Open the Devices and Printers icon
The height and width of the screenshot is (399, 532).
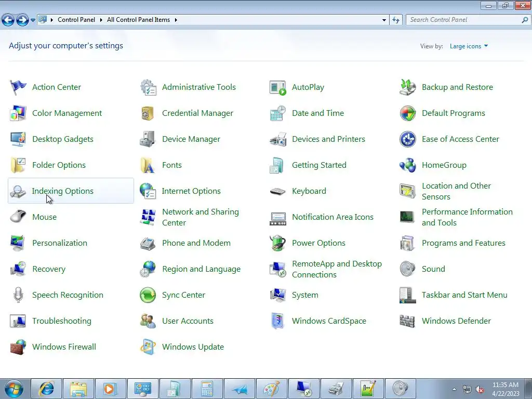[278, 139]
